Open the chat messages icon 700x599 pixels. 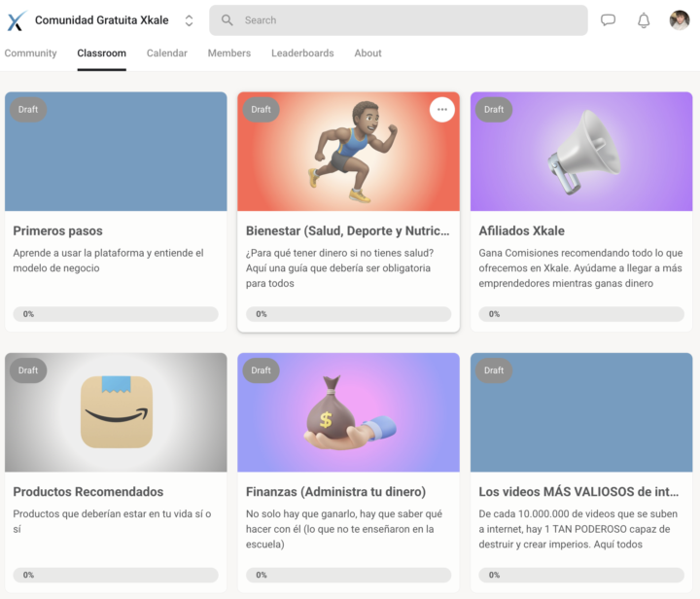(608, 20)
